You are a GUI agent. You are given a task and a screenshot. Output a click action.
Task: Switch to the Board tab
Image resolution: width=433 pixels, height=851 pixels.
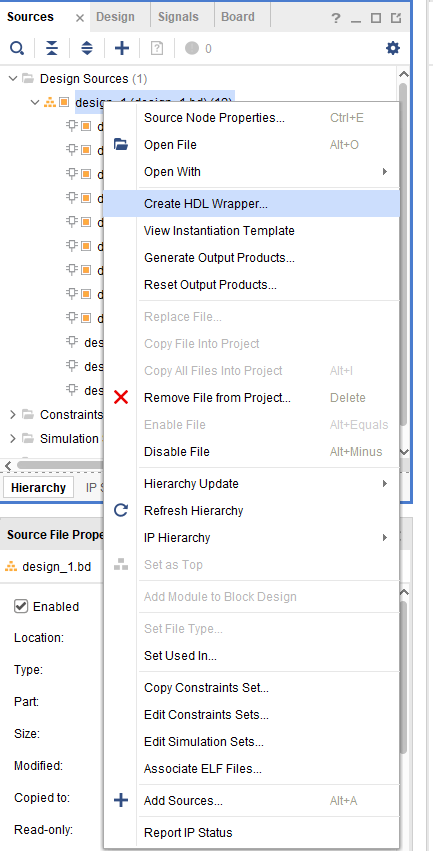tap(238, 17)
